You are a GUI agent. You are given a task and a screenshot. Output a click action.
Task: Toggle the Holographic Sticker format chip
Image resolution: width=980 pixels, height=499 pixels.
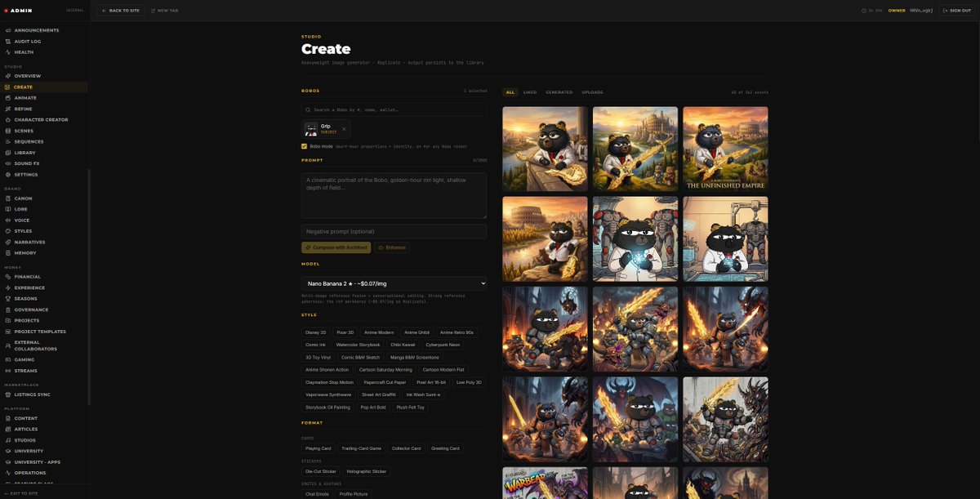click(367, 471)
